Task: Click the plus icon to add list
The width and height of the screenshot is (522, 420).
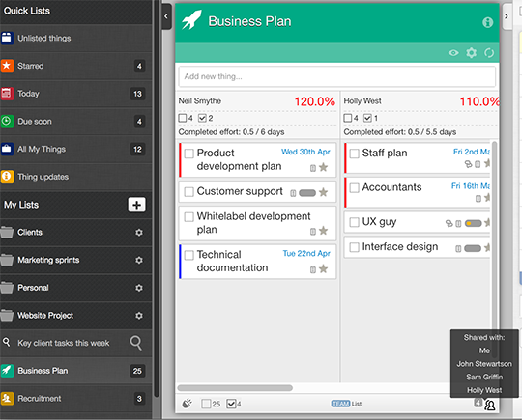Action: (137, 205)
